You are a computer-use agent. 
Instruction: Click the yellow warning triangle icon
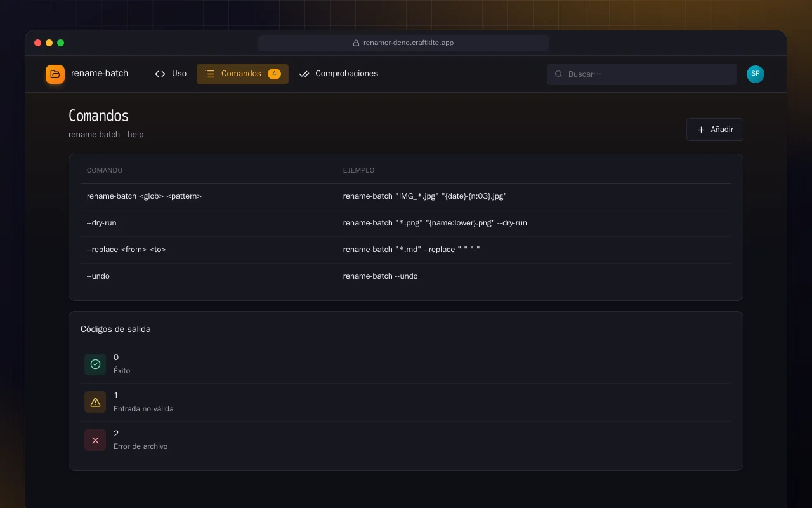[95, 402]
